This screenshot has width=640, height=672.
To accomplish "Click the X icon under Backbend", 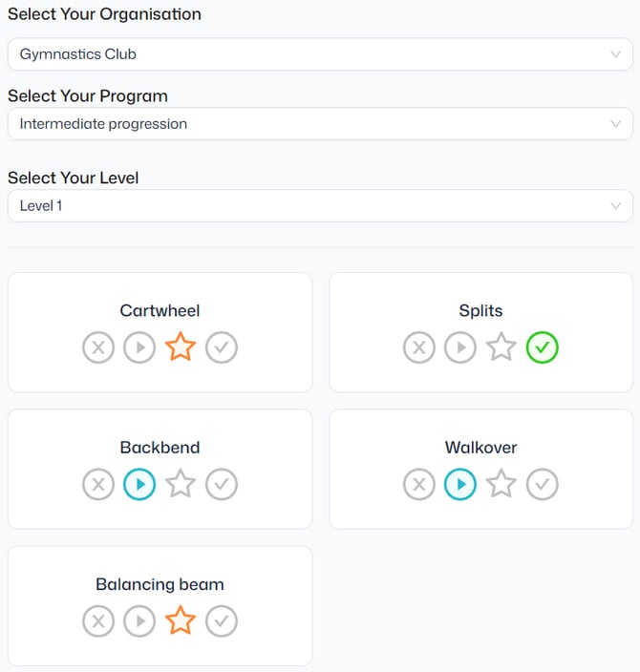I will tap(98, 484).
